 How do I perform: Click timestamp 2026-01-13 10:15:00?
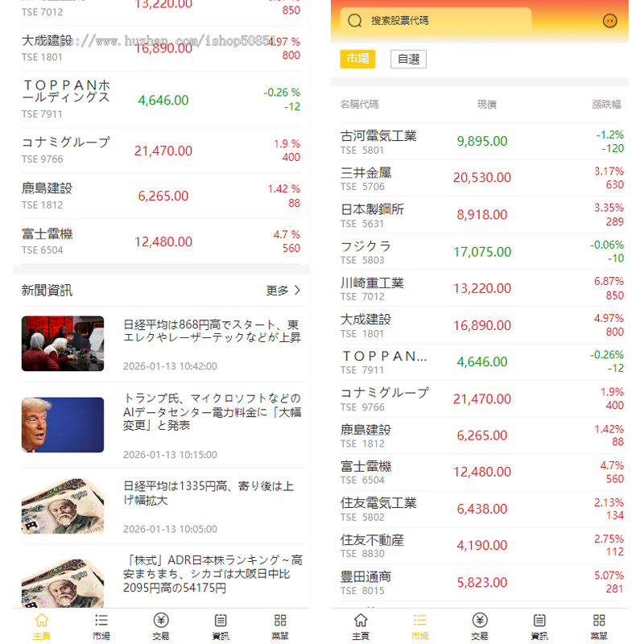pyautogui.click(x=170, y=455)
